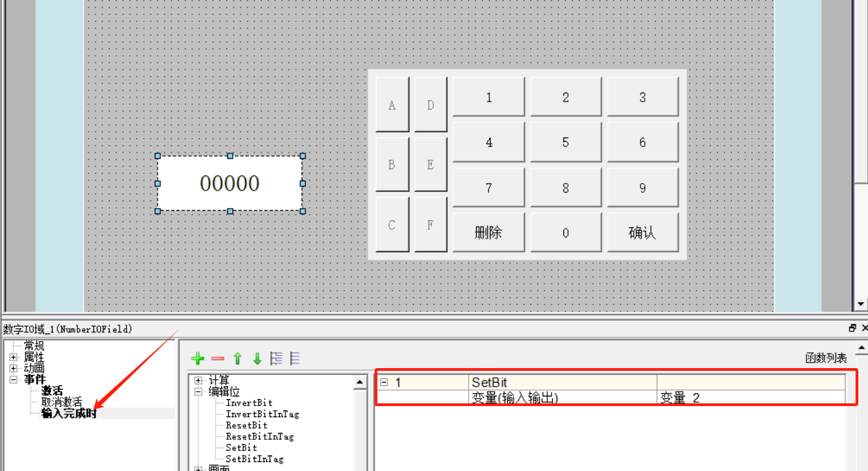The height and width of the screenshot is (471, 868).
Task: Click keypad button 6
Action: point(642,142)
